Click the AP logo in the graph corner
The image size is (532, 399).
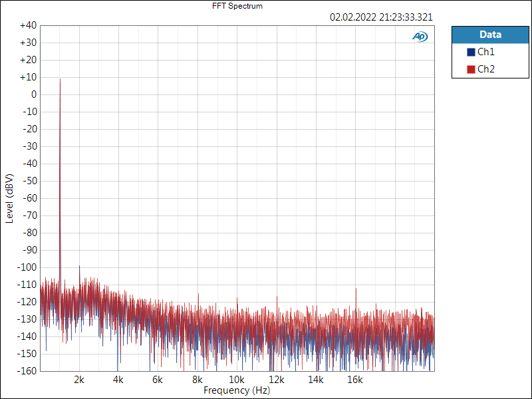[420, 37]
